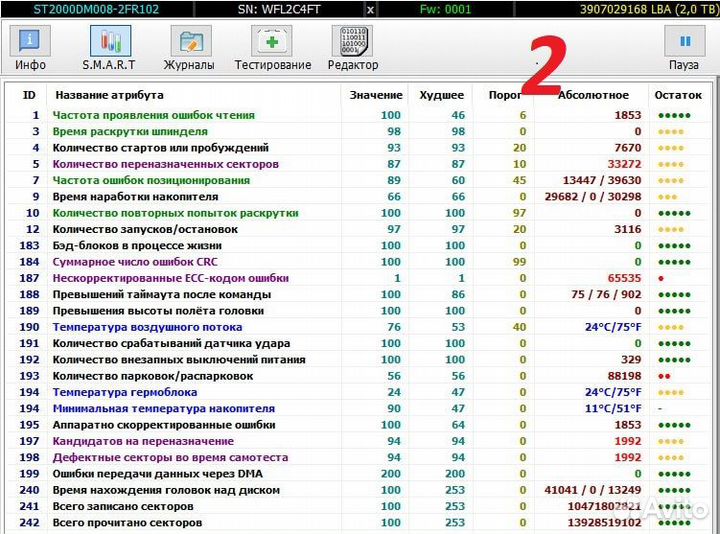Click the Температура воздушного потока attribute
720x534 pixels.
point(147,327)
